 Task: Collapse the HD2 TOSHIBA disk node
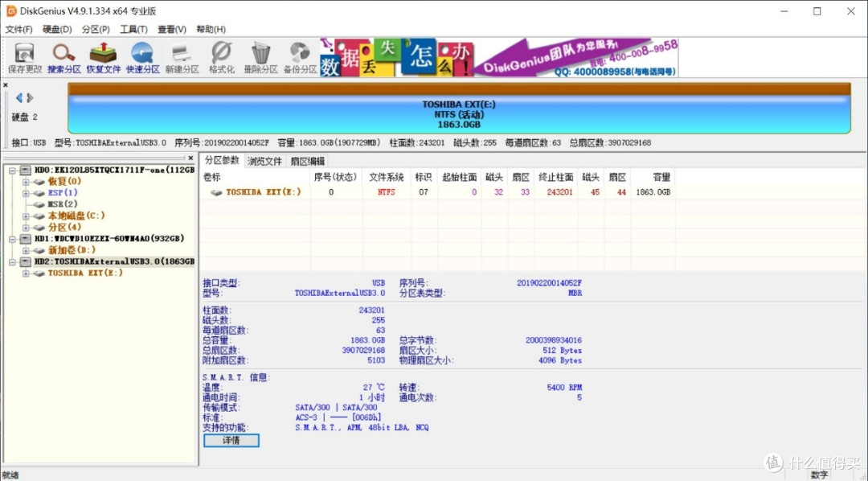12,262
